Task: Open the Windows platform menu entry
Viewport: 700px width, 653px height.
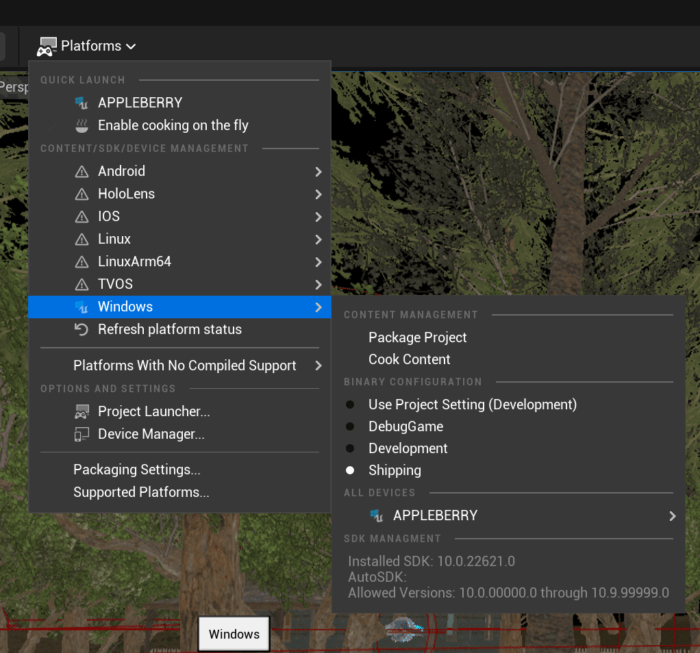Action: pyautogui.click(x=179, y=307)
